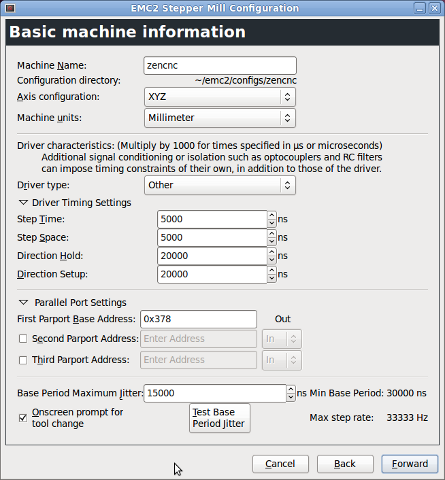Decrease Step Space with down arrow
Image resolution: width=445 pixels, height=480 pixels.
pyautogui.click(x=272, y=241)
